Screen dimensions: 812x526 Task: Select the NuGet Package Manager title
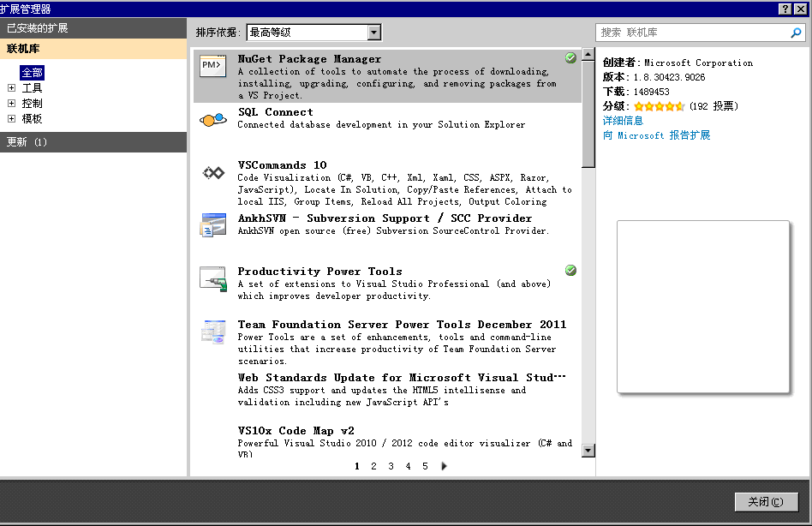coord(309,59)
